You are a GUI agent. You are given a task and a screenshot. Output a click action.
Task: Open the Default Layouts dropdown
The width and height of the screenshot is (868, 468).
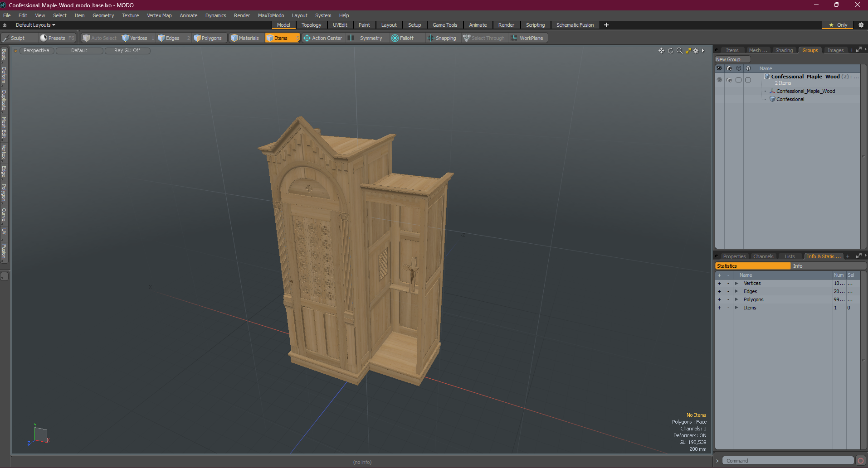point(35,25)
